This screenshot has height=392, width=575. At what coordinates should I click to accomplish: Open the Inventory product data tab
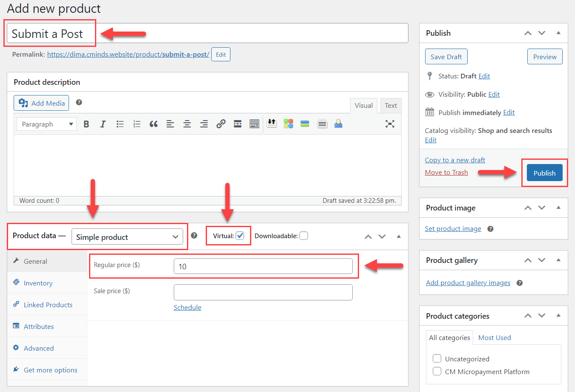[47, 283]
